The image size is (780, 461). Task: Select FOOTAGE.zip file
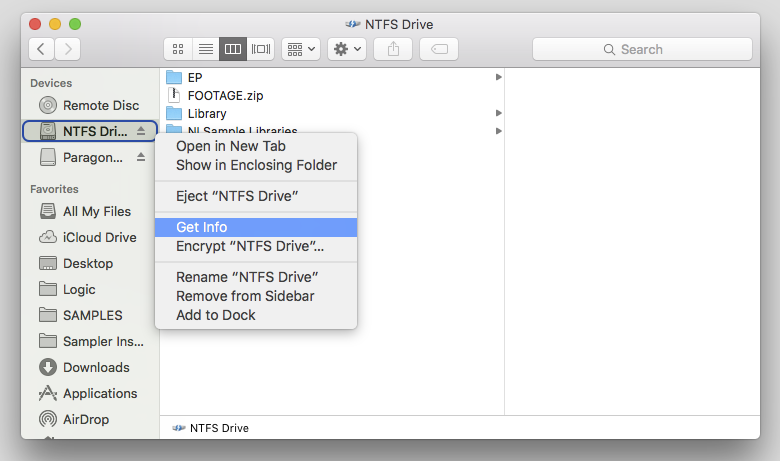click(x=225, y=95)
